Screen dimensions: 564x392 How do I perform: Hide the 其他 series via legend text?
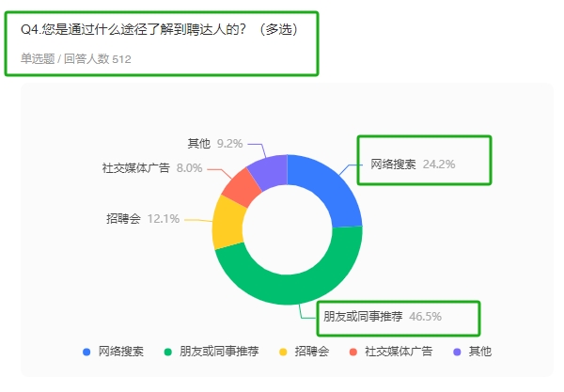(x=479, y=352)
